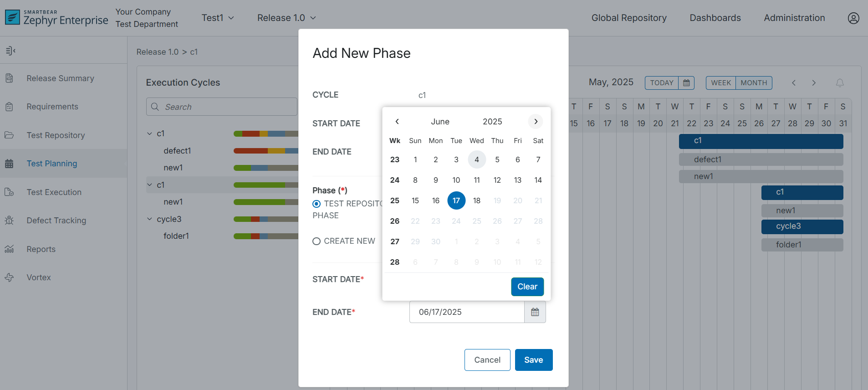Click Clear in the date picker
This screenshot has width=868, height=390.
(527, 287)
